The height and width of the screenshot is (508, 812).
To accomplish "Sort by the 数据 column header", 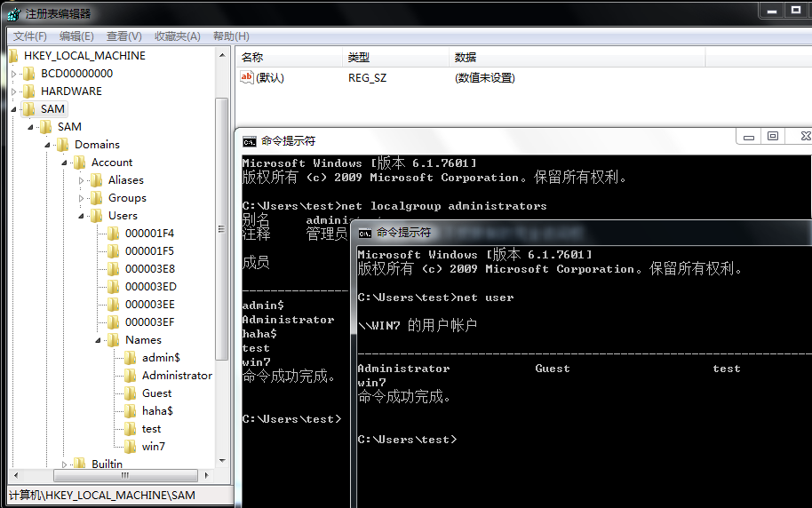I will pos(577,58).
